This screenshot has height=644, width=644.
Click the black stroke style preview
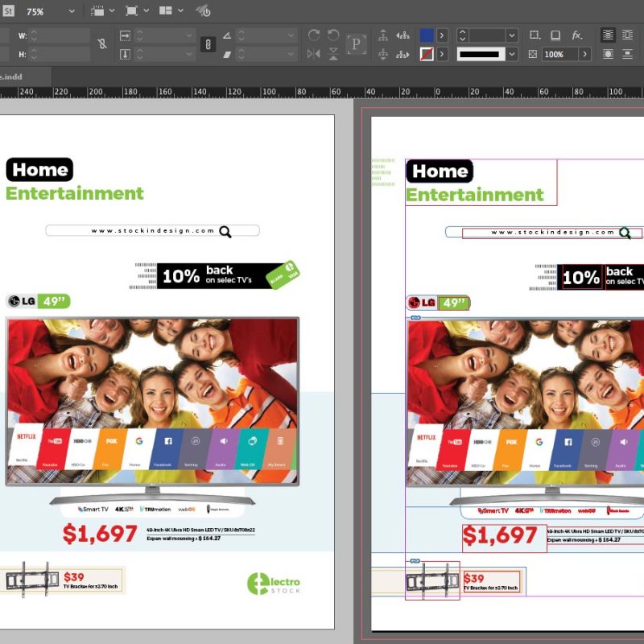(481, 54)
